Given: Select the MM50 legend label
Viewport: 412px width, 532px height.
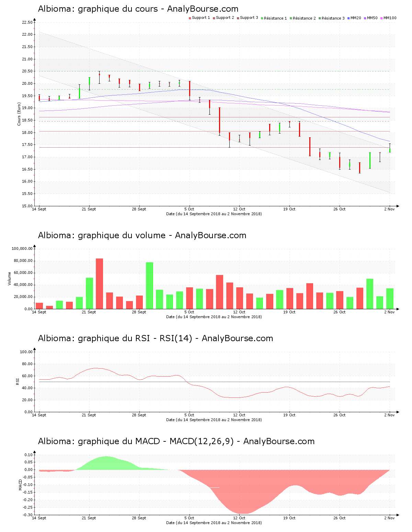Looking at the screenshot, I should click(372, 18).
